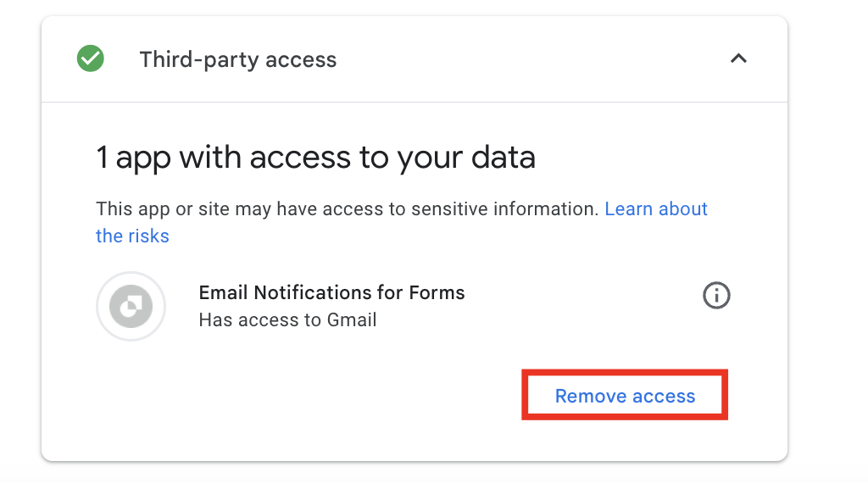This screenshot has height=483, width=868.
Task: Click the "Learn about" link text on first line
Action: click(655, 209)
